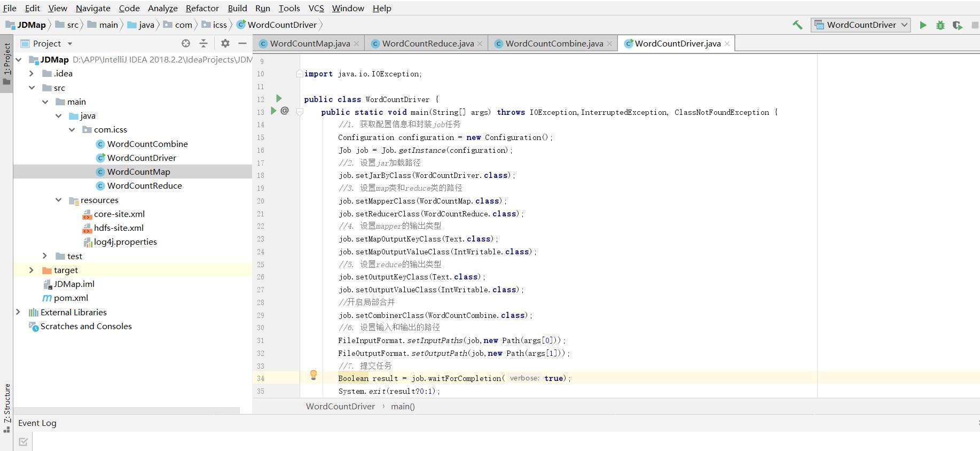The height and width of the screenshot is (451, 980).
Task: Collapse the resources folder node
Action: (x=58, y=200)
